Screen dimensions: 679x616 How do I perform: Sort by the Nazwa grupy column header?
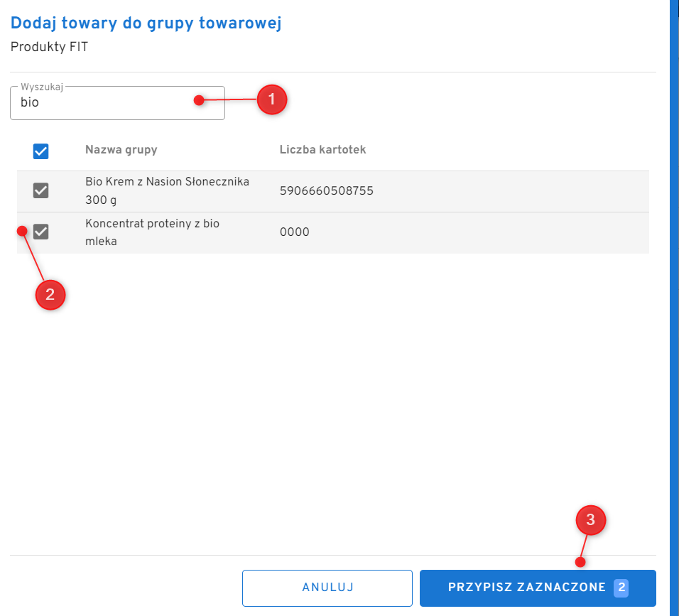click(x=121, y=150)
